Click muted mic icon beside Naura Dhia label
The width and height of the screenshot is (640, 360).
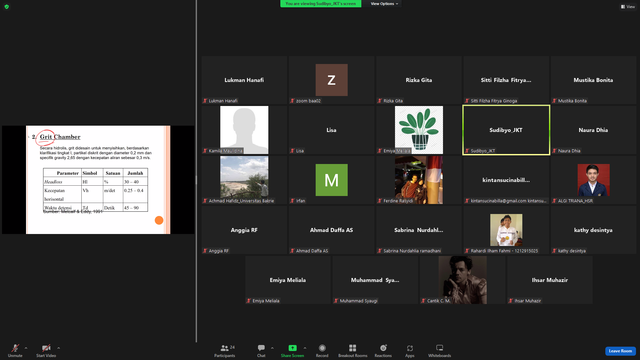point(555,151)
